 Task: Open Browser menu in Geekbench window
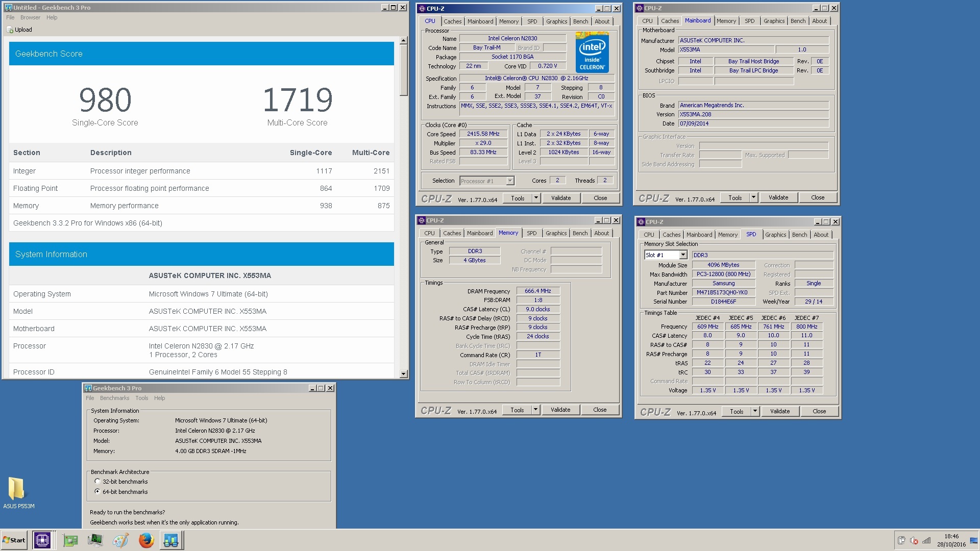pyautogui.click(x=30, y=17)
